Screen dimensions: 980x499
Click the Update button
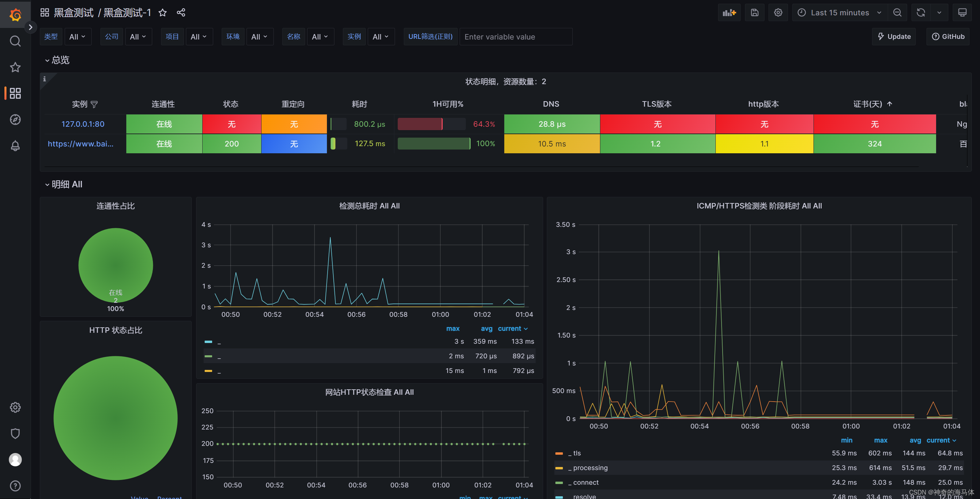[894, 36]
